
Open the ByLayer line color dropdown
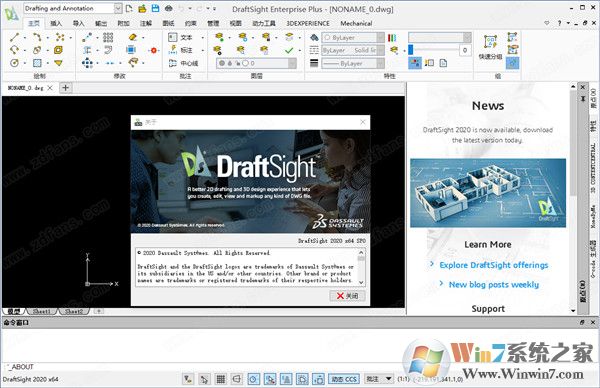pyautogui.click(x=352, y=37)
